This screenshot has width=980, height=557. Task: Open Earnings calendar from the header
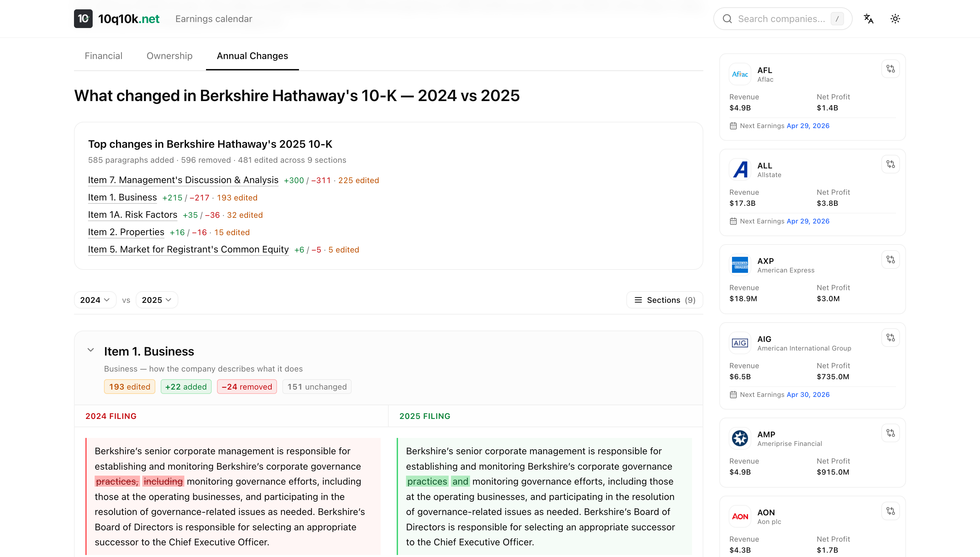click(214, 18)
